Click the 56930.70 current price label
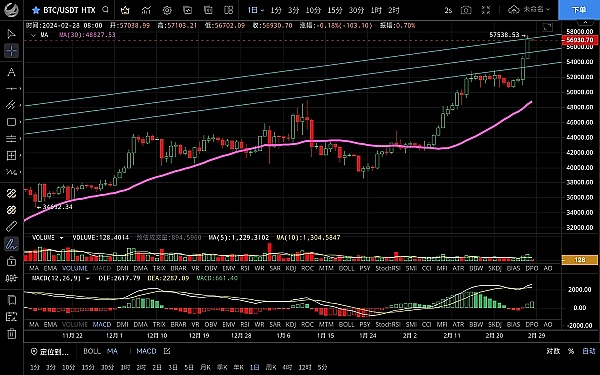Viewport: 600px width, 375px height. click(579, 40)
